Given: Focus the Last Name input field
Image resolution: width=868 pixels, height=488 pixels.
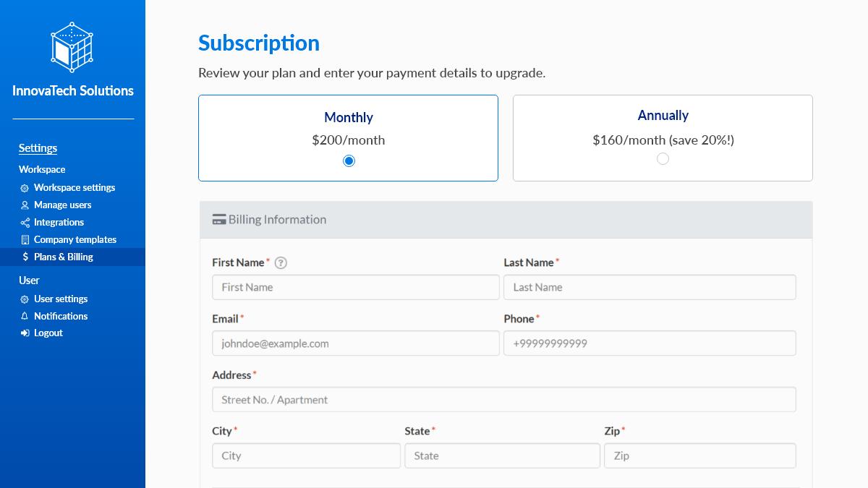Looking at the screenshot, I should [x=650, y=287].
